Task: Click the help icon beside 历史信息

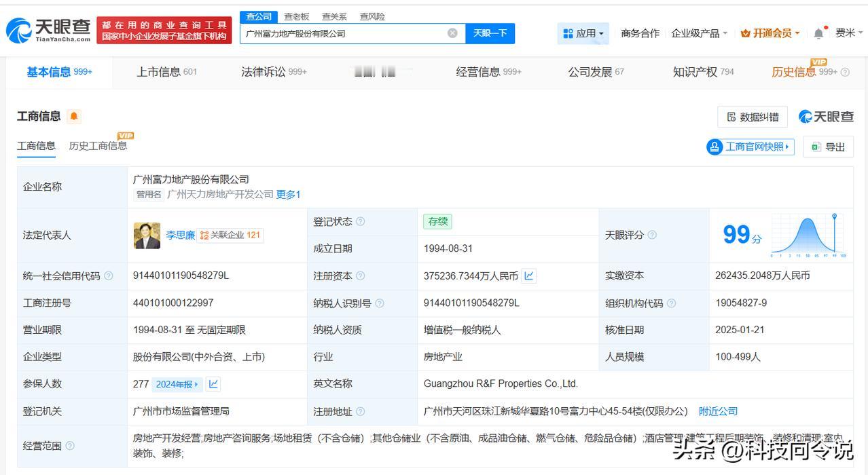Action: (845, 72)
